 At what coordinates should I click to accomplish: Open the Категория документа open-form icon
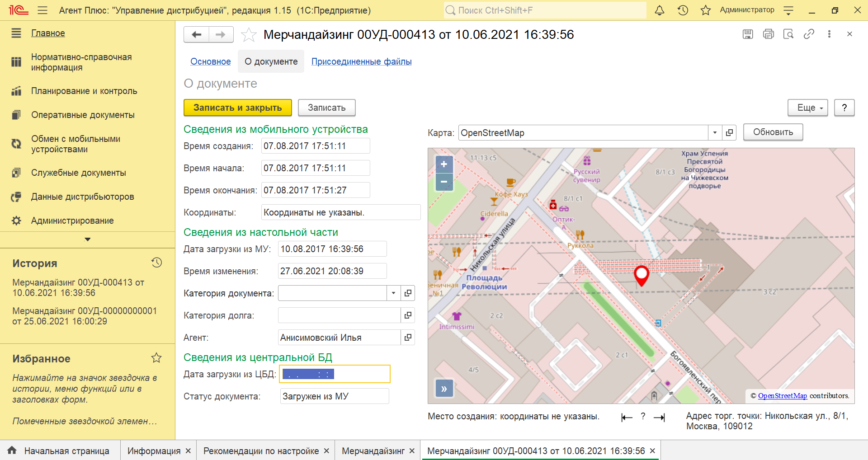click(408, 293)
